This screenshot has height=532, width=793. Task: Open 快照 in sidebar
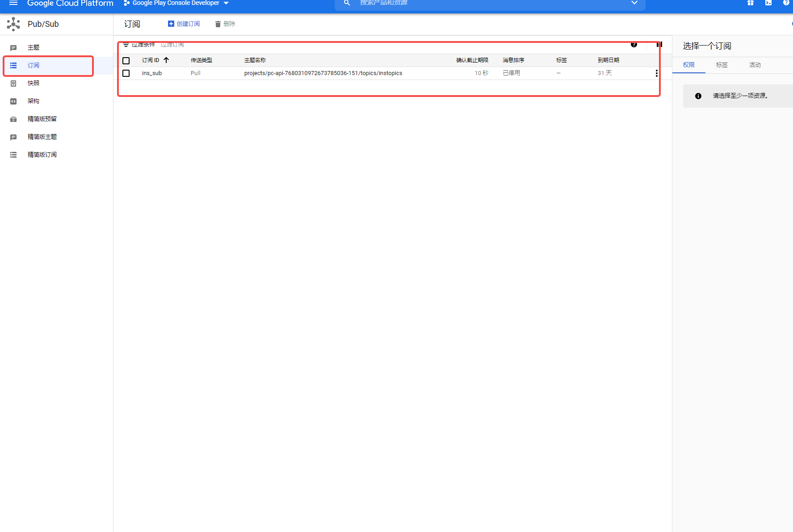point(34,84)
